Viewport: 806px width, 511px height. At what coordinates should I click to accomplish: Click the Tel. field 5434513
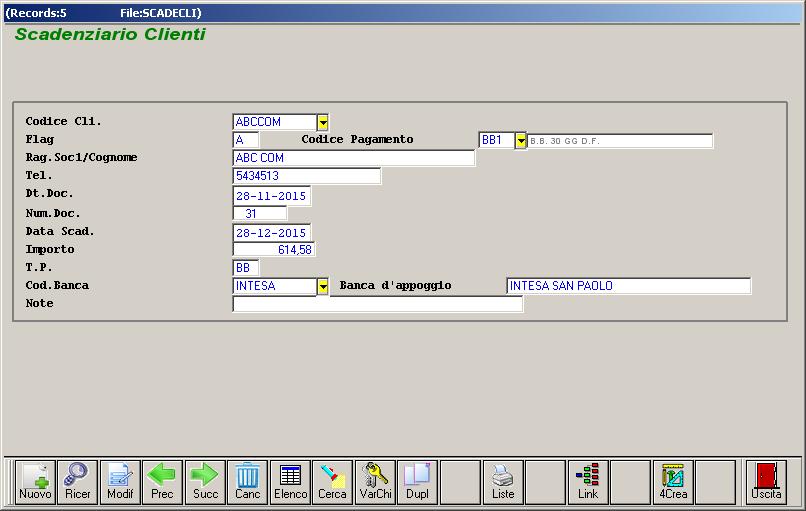point(306,176)
